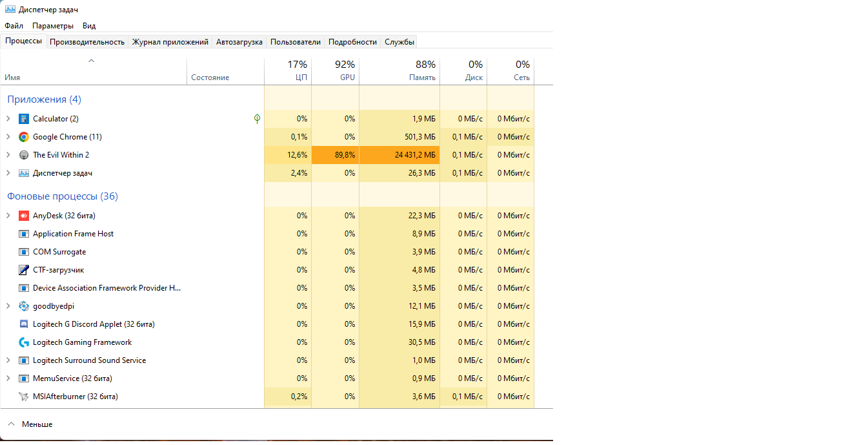The width and height of the screenshot is (868, 445).
Task: Click the green leaf status icon for Calculator
Action: 257,119
